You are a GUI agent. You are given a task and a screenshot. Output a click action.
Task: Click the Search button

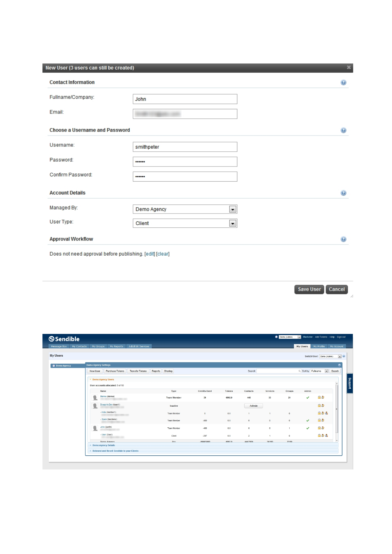coord(335,371)
